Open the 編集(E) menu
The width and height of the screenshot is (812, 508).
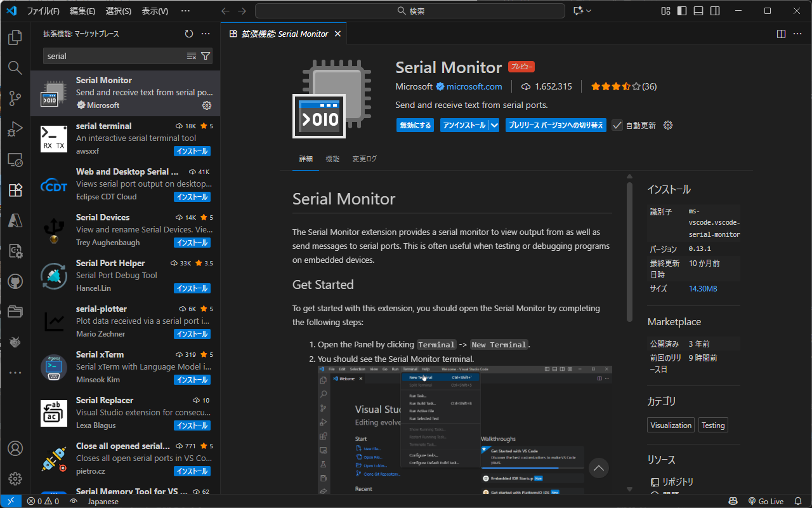82,11
